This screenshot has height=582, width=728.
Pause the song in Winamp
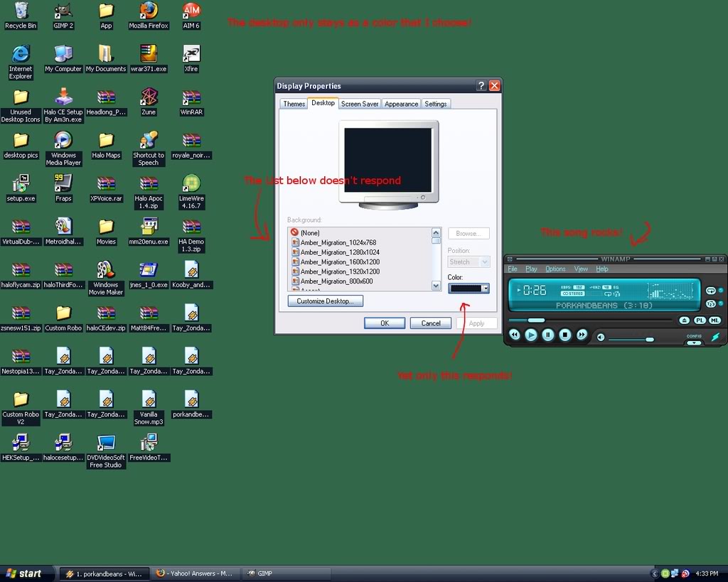point(548,335)
